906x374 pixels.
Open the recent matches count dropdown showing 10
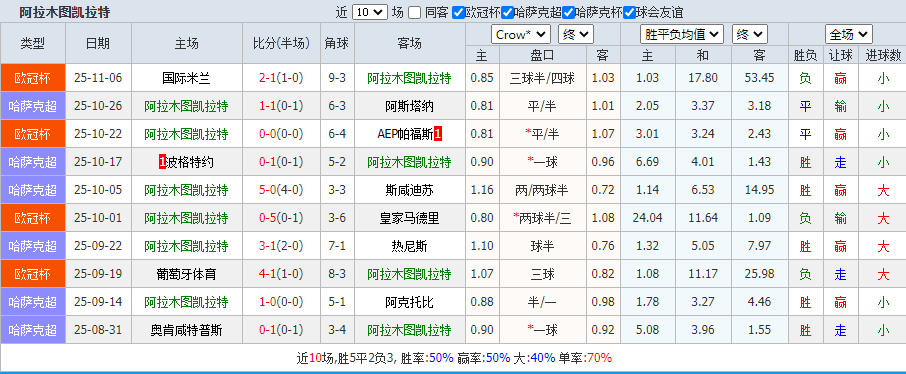coord(370,12)
